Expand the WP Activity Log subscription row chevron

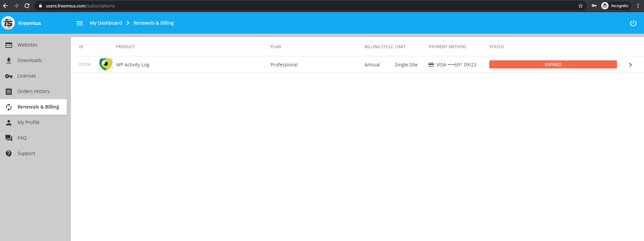[x=631, y=65]
